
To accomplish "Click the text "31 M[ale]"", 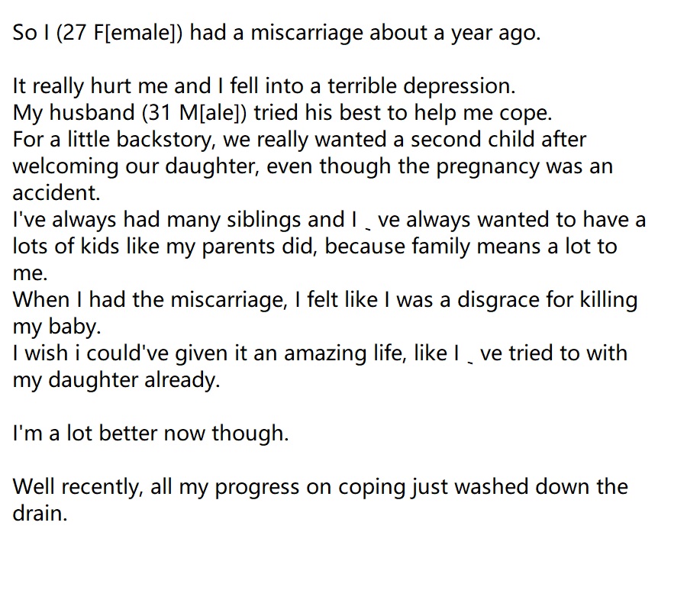I will 194,113.
